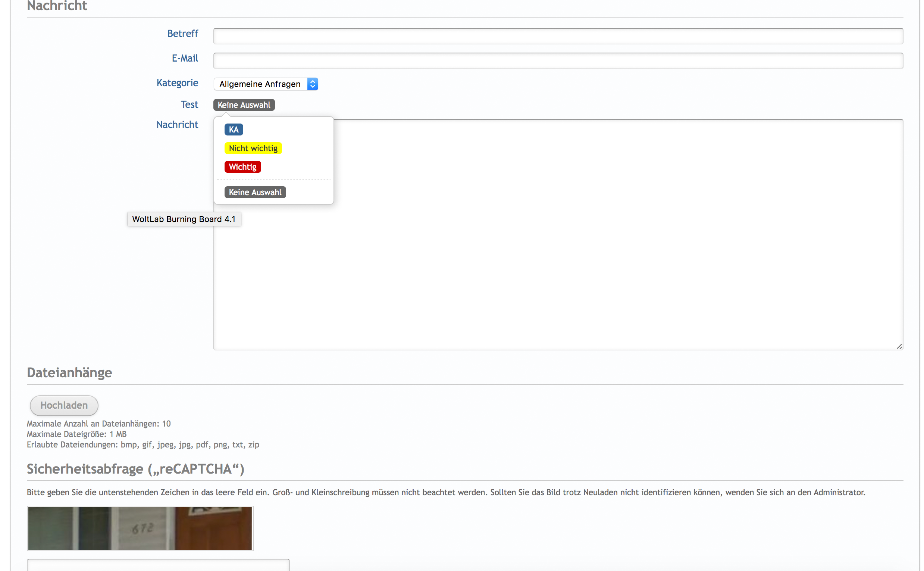Click the Sicherheitsabfrage reCAPTCHA heading
The height and width of the screenshot is (571, 924).
tap(135, 469)
